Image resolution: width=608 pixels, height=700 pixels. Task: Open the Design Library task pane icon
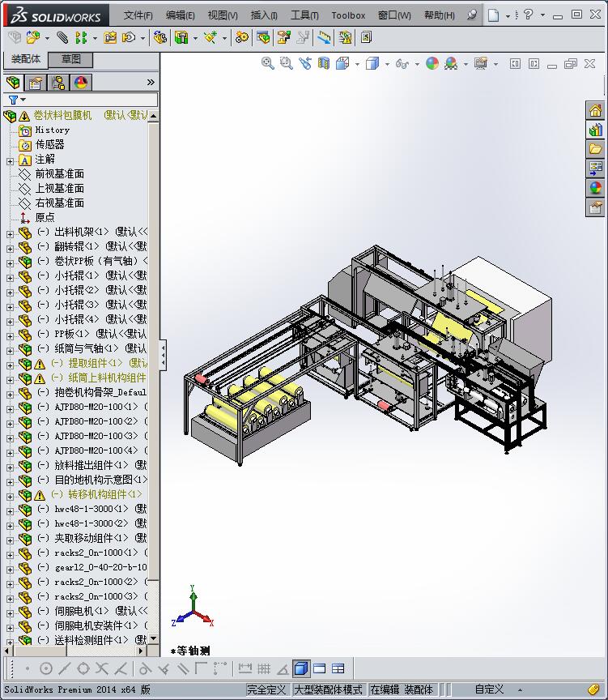pos(596,130)
